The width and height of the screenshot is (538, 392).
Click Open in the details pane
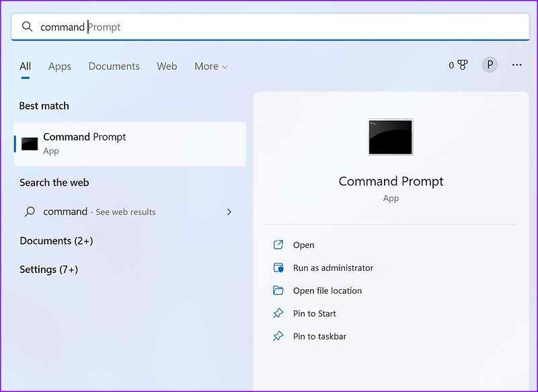[x=303, y=245]
